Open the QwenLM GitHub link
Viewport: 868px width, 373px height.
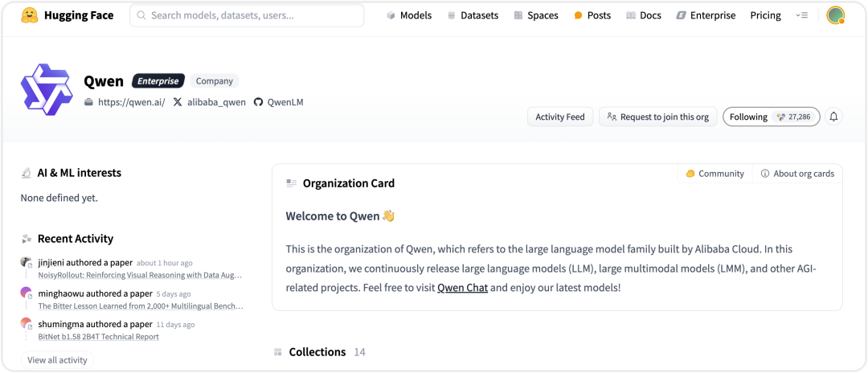285,102
